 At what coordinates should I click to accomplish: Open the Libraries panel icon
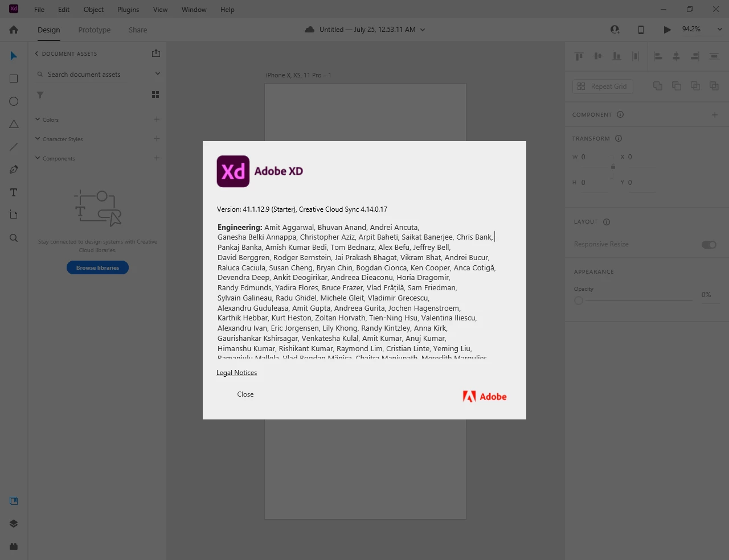point(14,501)
